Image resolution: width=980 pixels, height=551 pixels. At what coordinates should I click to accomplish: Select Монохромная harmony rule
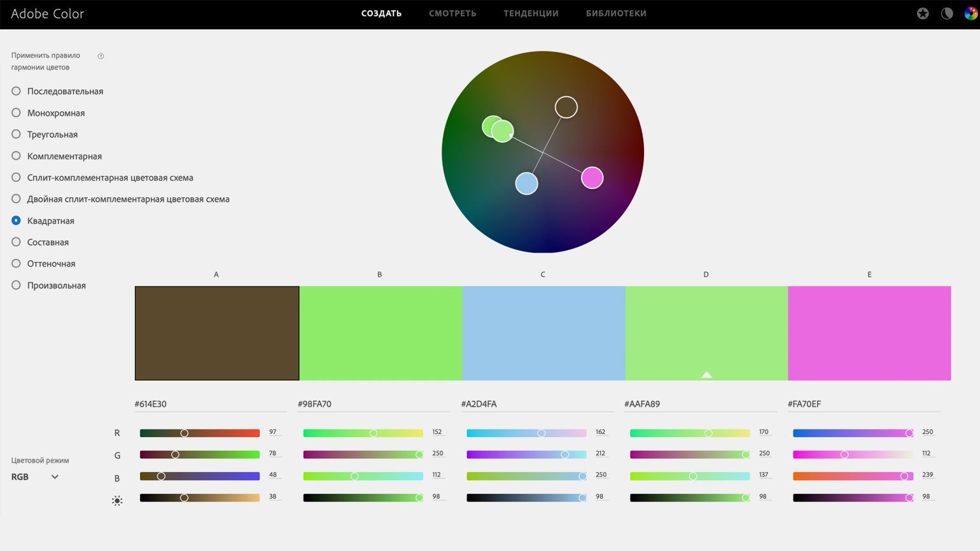(x=48, y=113)
